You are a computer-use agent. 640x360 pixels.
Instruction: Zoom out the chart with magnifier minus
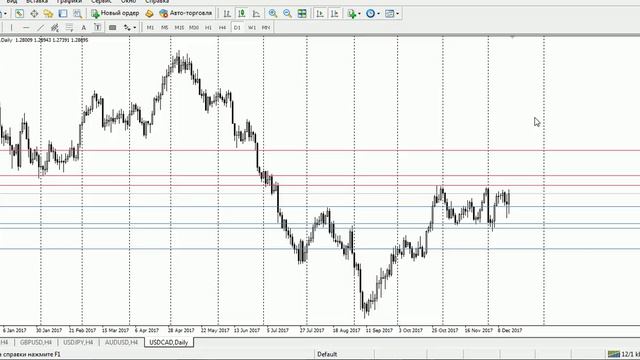pos(287,13)
